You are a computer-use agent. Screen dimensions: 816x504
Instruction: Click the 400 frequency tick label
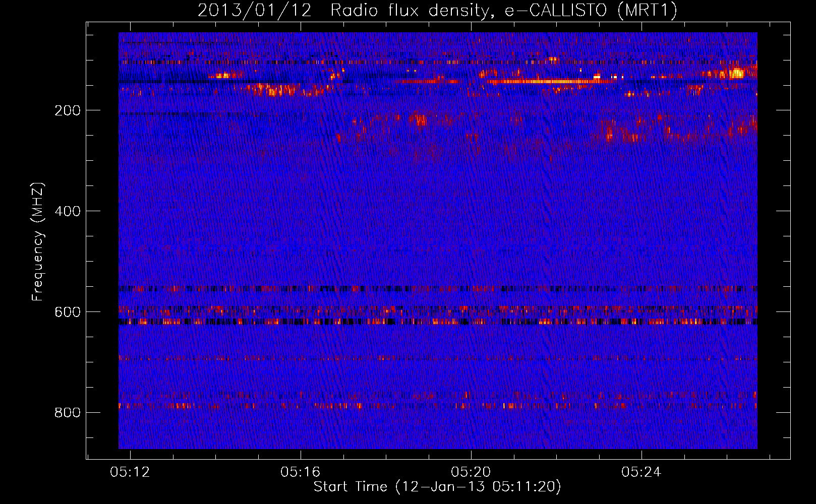[68, 211]
